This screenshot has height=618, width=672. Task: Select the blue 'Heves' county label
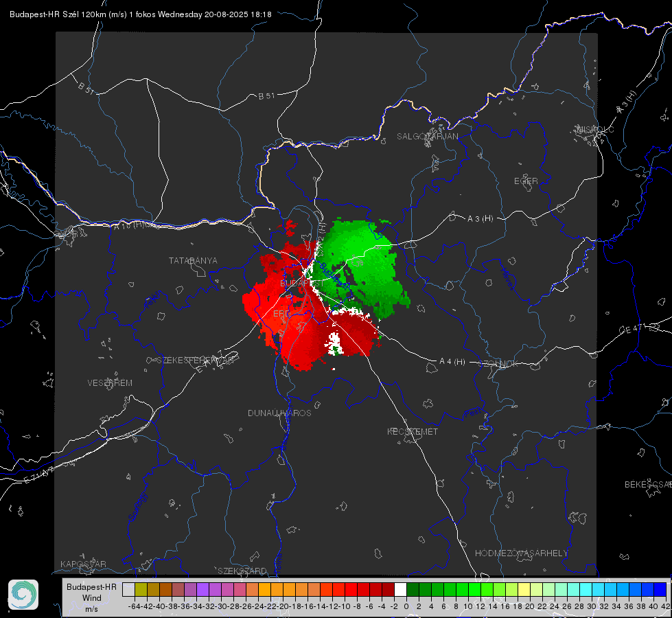(x=507, y=279)
